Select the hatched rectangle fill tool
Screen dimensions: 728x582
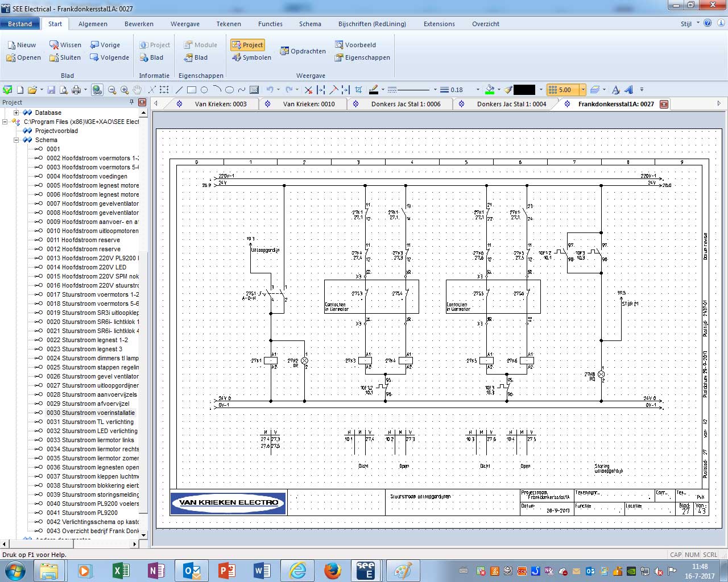pyautogui.click(x=254, y=90)
